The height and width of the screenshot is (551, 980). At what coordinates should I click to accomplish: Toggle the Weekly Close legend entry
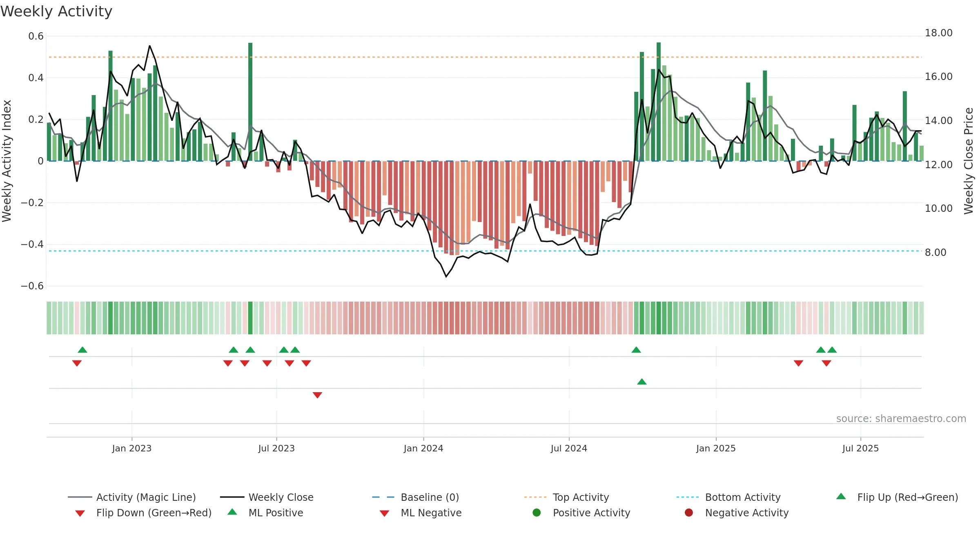[x=267, y=497]
